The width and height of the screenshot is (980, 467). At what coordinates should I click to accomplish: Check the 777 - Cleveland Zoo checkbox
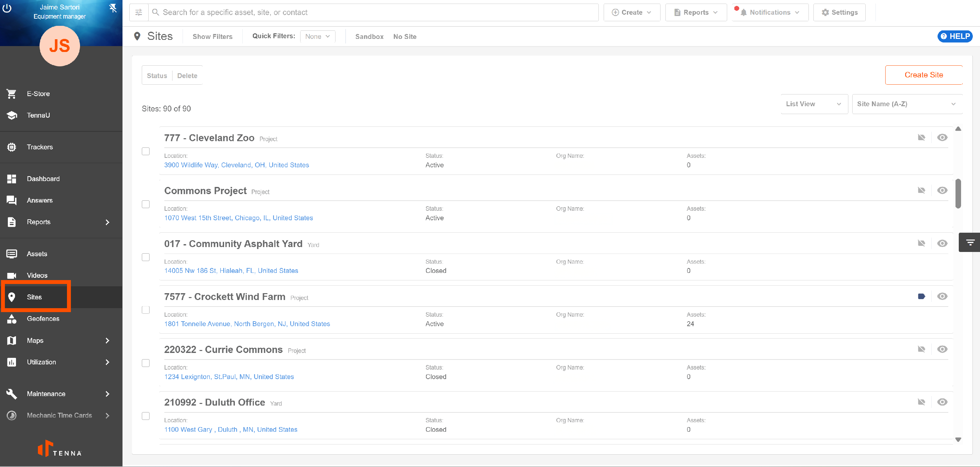[x=146, y=151]
